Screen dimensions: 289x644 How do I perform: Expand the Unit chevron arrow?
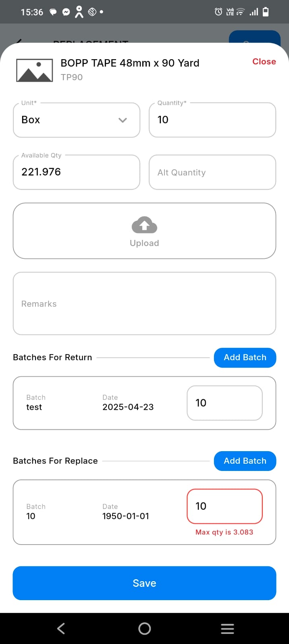[123, 120]
